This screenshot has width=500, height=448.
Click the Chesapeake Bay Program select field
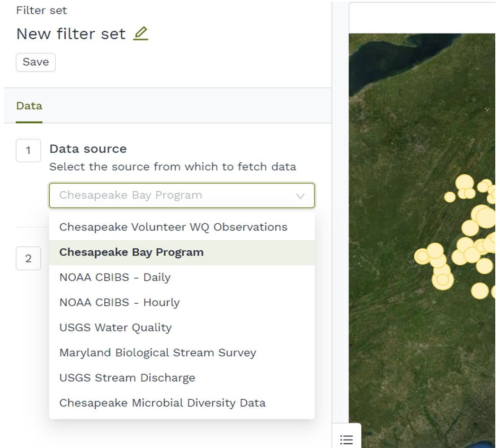click(182, 195)
